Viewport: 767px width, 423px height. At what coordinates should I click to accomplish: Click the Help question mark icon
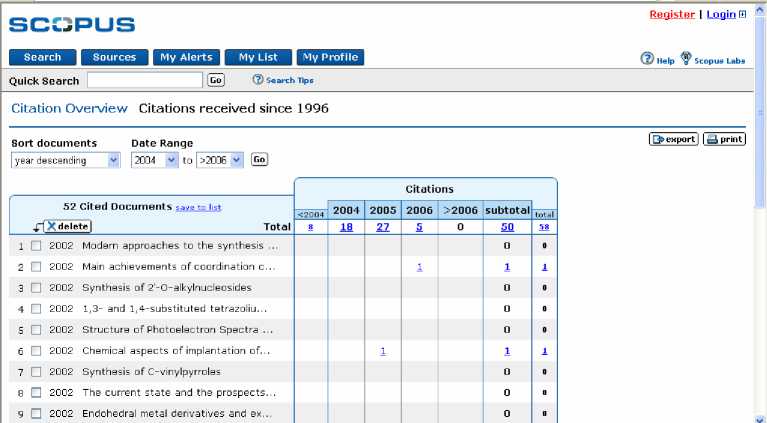(x=647, y=59)
